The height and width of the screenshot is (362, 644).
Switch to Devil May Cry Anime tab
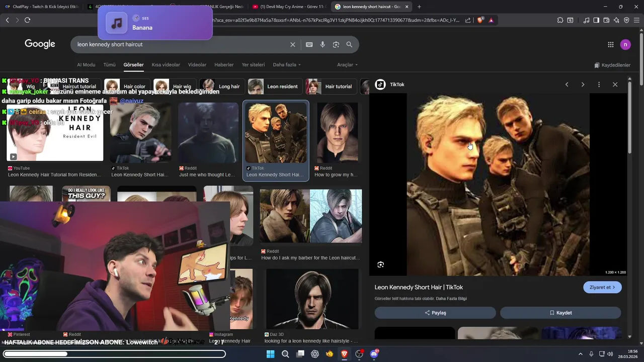point(289,7)
